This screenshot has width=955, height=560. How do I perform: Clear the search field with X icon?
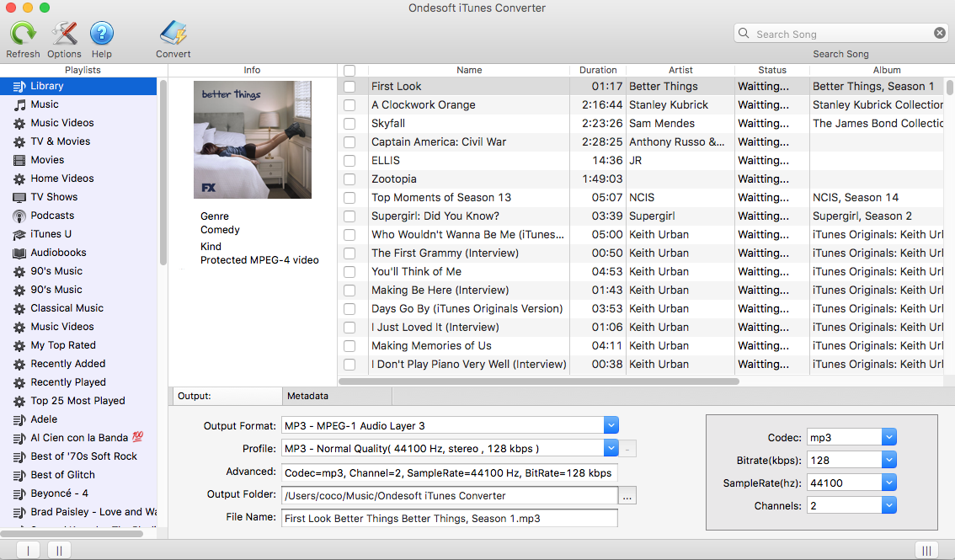(940, 34)
